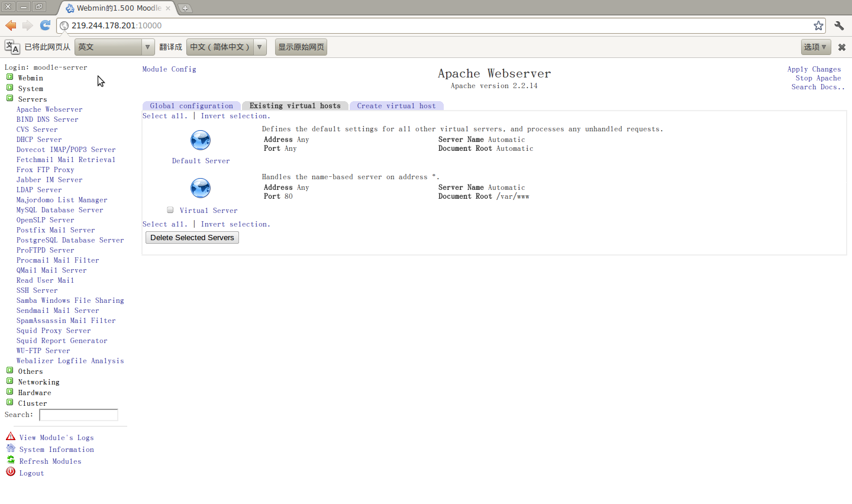This screenshot has height=504, width=852.
Task: Open Webalizer Logfile Analysis module
Action: (x=70, y=361)
